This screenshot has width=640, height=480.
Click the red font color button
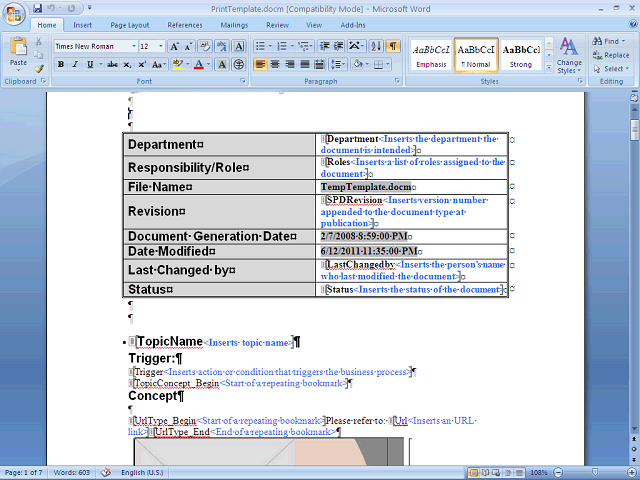coord(199,64)
